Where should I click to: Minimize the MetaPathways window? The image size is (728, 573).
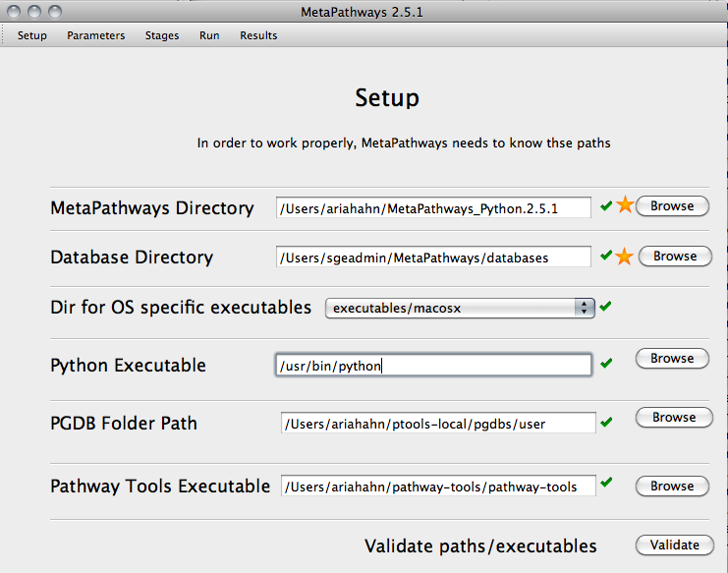(34, 12)
